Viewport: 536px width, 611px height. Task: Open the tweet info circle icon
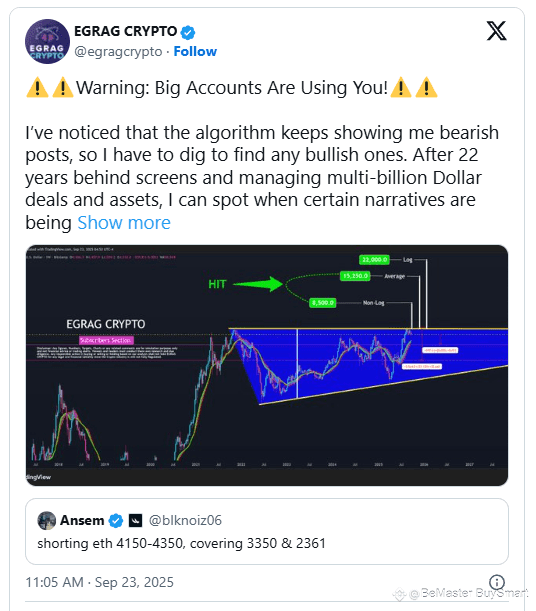pos(497,582)
